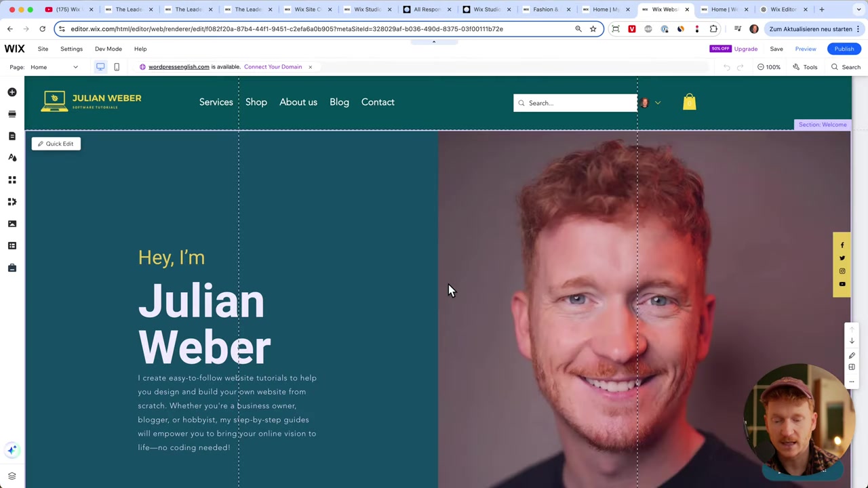The width and height of the screenshot is (868, 488).
Task: Open the Layers panel icon
Action: point(12,476)
